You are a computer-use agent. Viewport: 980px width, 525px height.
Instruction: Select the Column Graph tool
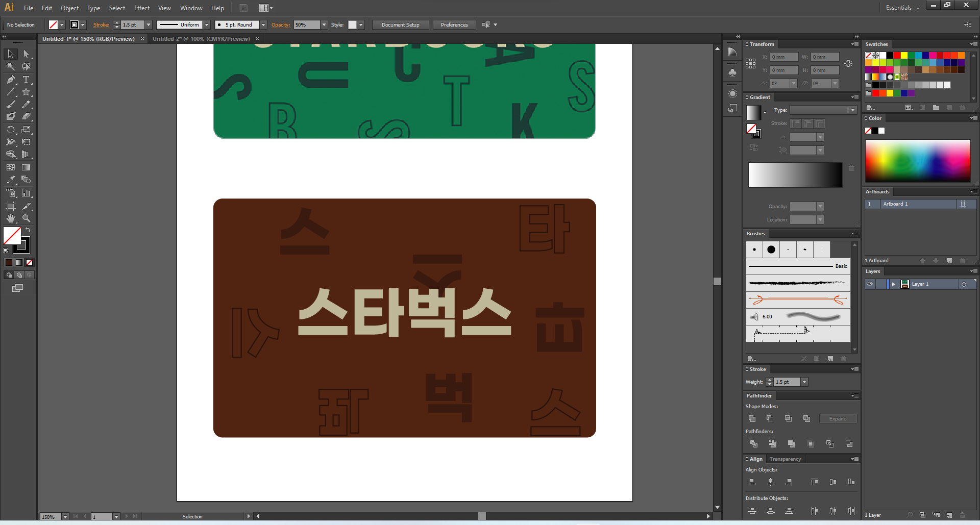(x=26, y=193)
